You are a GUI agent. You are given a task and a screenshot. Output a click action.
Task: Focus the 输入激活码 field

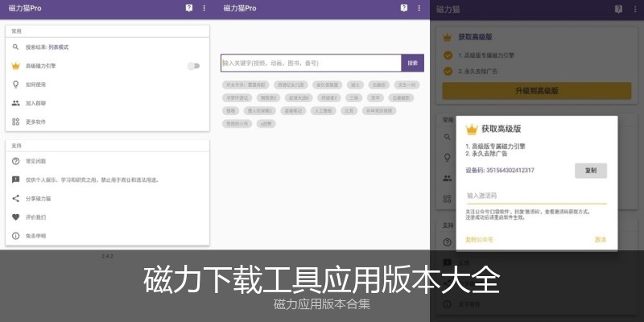(536, 196)
